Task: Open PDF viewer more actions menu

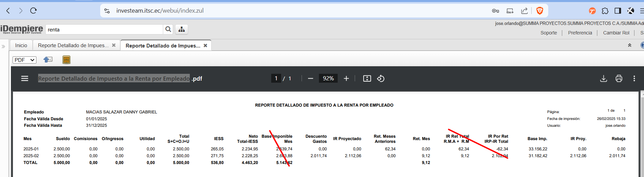Action: pos(634,79)
